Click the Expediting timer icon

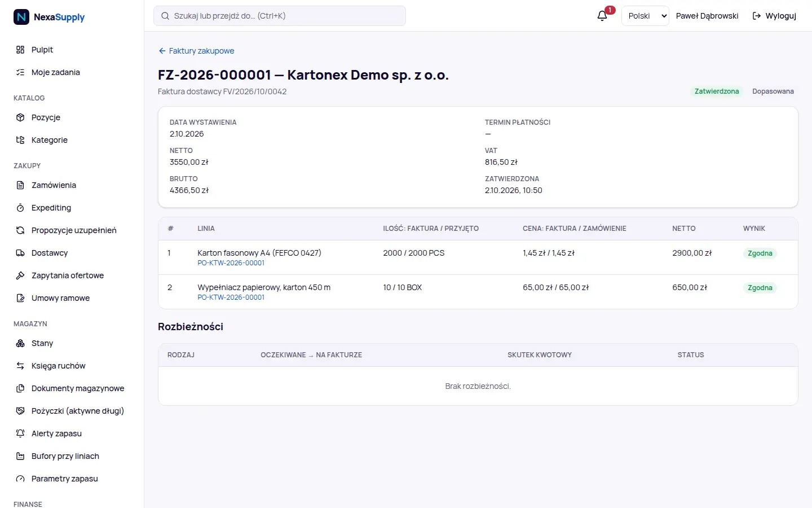point(20,208)
